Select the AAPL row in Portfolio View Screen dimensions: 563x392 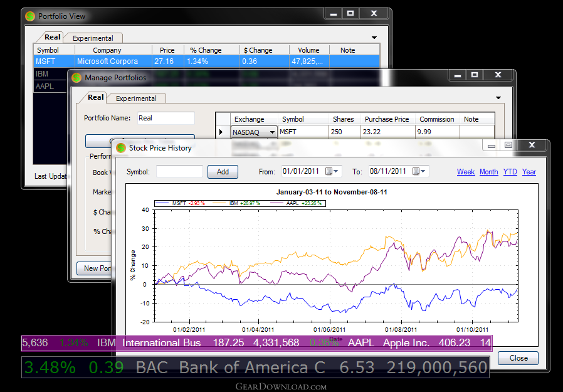(50, 87)
